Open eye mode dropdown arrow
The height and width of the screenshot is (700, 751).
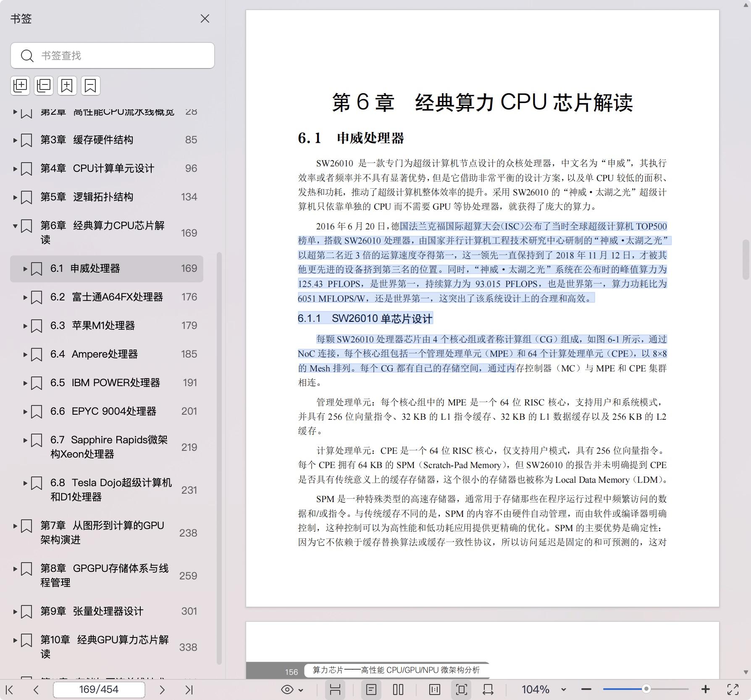(x=301, y=690)
